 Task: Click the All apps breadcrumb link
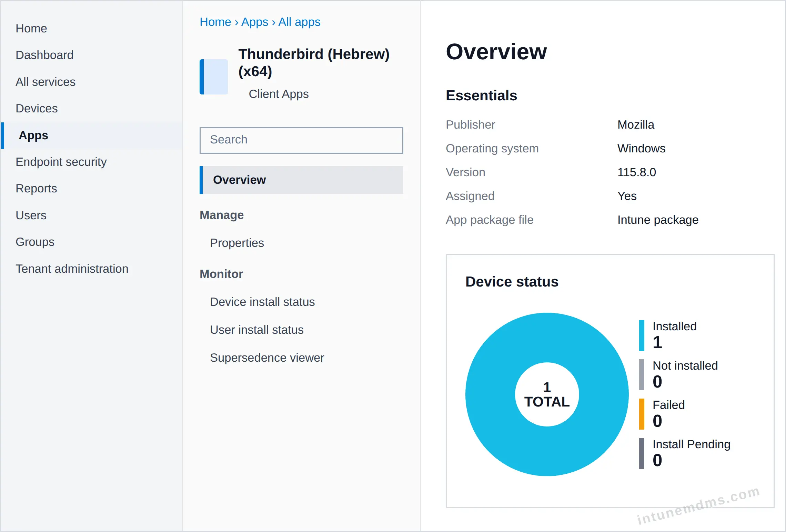300,22
